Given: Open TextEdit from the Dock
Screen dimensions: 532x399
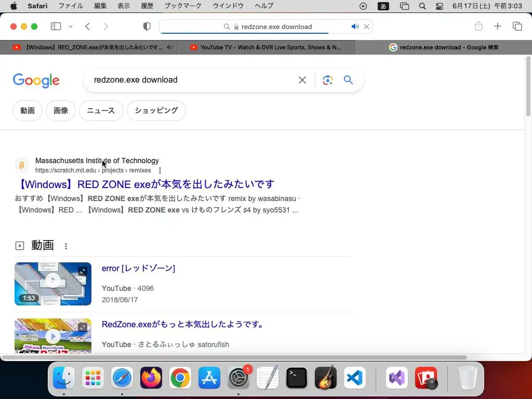Looking at the screenshot, I should (x=268, y=378).
